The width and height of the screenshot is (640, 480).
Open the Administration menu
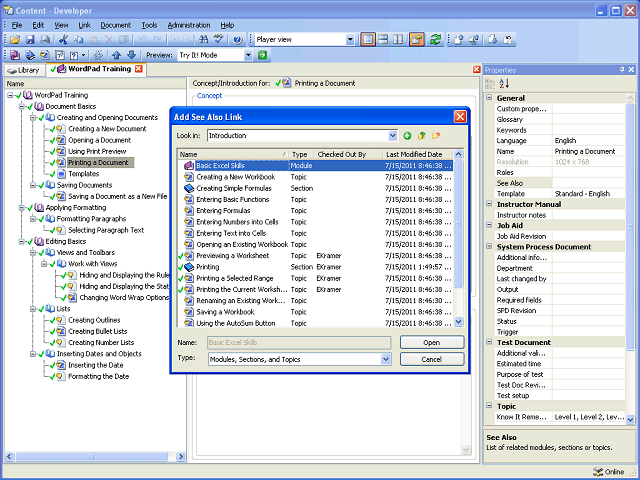tap(188, 24)
